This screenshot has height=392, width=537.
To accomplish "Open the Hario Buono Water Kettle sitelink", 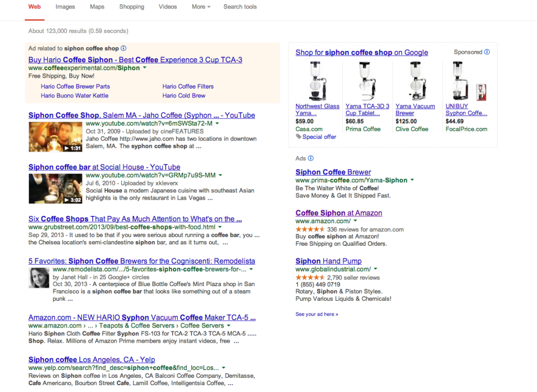I will click(x=74, y=95).
